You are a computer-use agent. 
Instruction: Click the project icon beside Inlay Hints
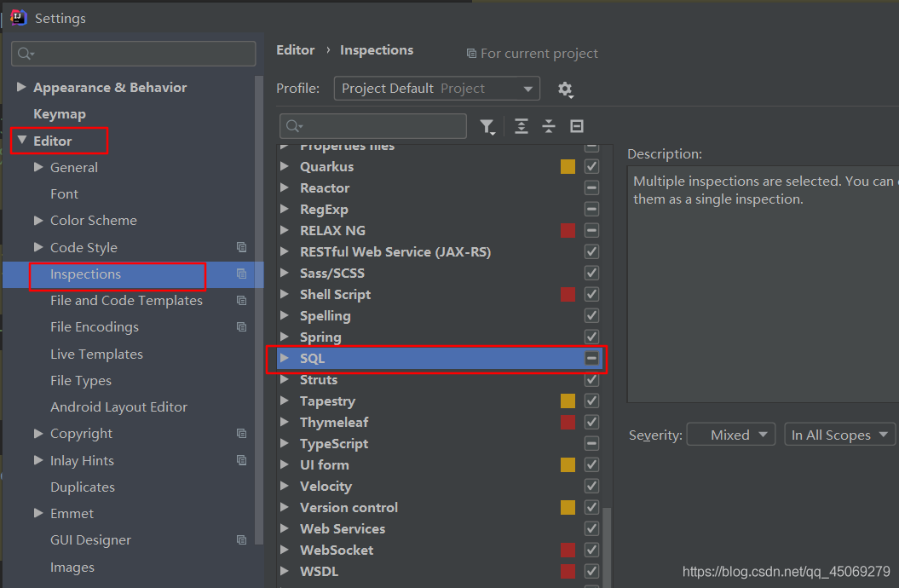tap(241, 460)
